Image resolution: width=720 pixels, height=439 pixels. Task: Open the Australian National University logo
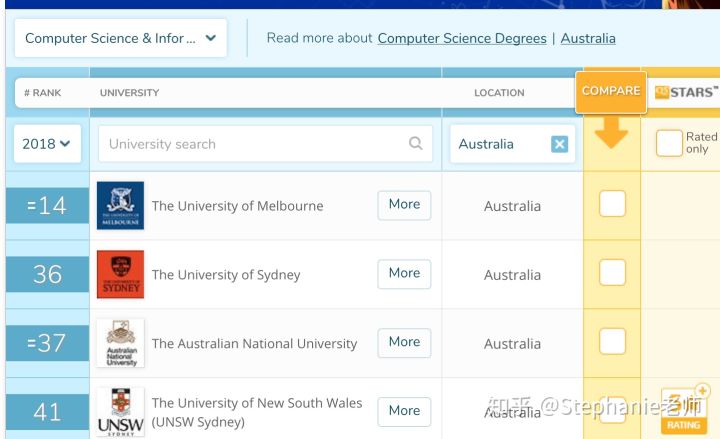click(120, 343)
